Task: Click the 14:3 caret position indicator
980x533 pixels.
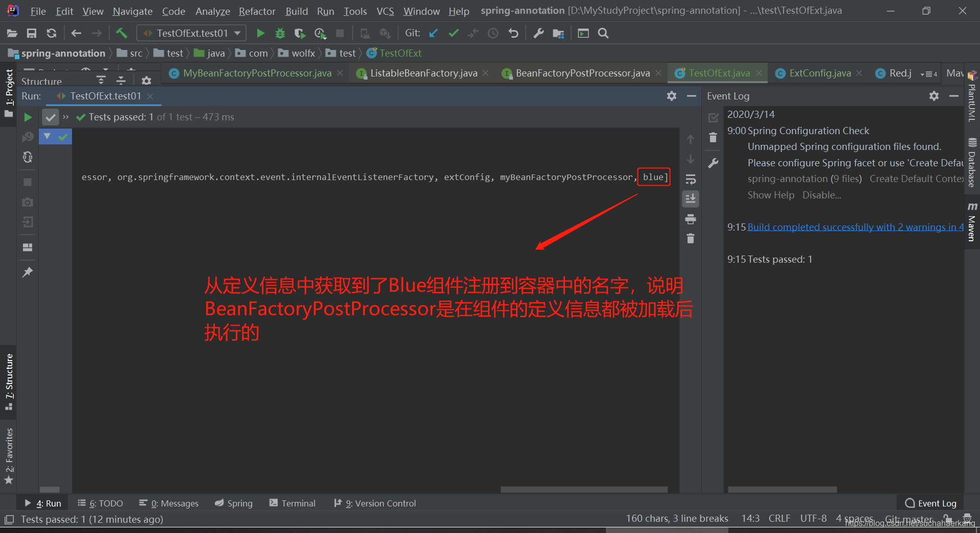Action: click(x=750, y=518)
